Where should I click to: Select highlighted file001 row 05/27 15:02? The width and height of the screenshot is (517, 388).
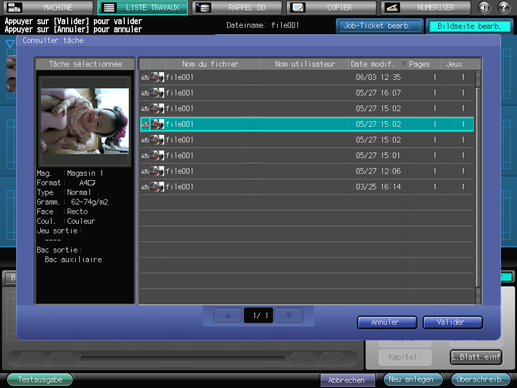tap(307, 124)
